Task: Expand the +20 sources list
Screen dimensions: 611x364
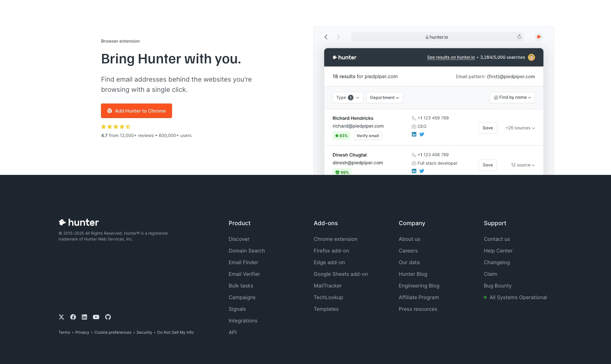Action: 520,128
